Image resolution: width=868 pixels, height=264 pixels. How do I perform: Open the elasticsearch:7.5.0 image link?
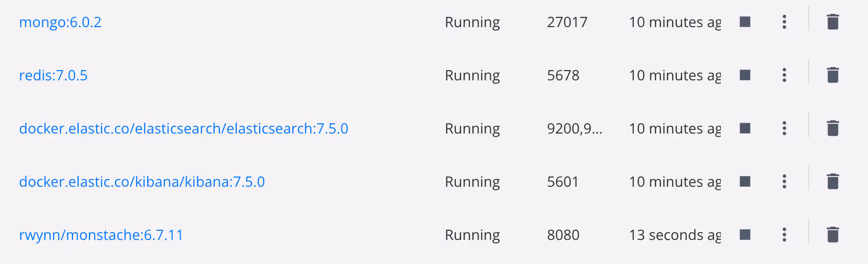point(184,129)
